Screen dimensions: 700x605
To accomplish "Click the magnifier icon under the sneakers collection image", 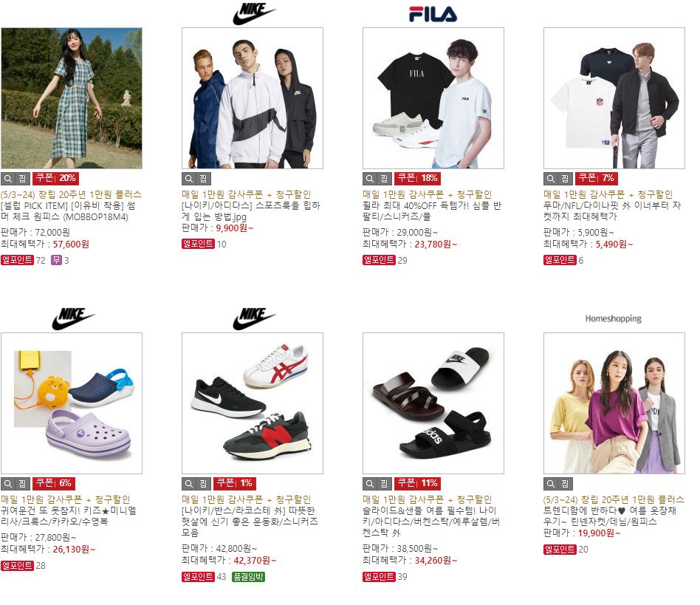I will pos(189,484).
